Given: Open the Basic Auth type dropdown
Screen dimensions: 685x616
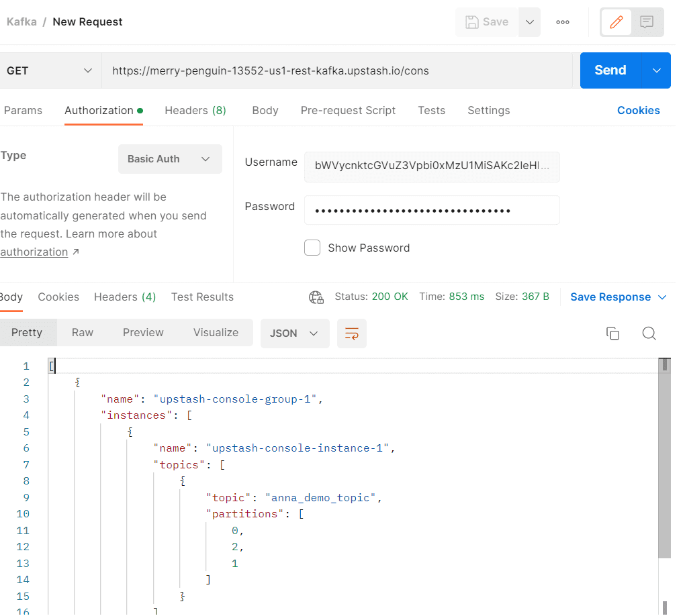Looking at the screenshot, I should (x=170, y=159).
